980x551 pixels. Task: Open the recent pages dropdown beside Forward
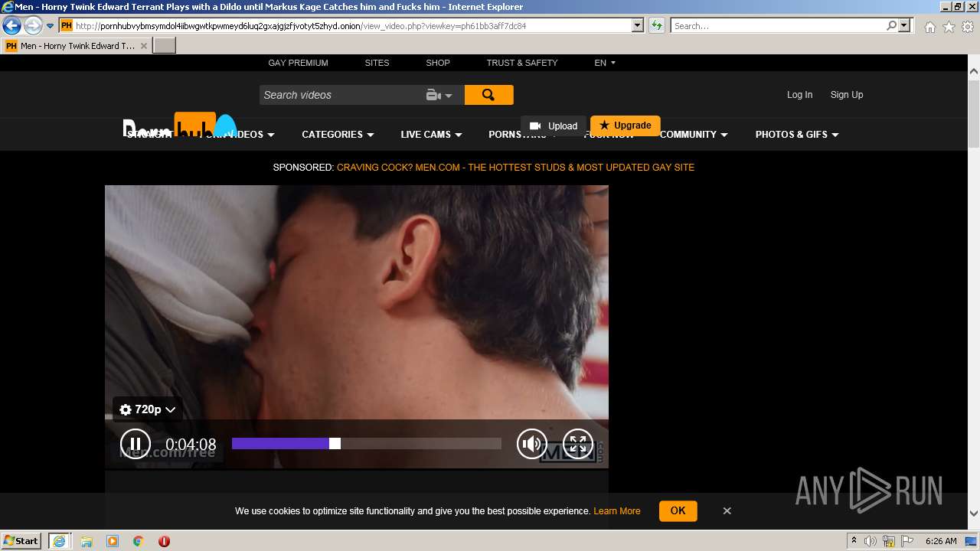coord(51,26)
